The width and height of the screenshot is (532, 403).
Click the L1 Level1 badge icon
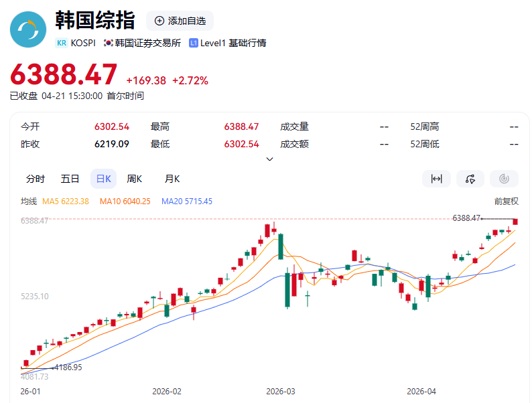pyautogui.click(x=194, y=43)
